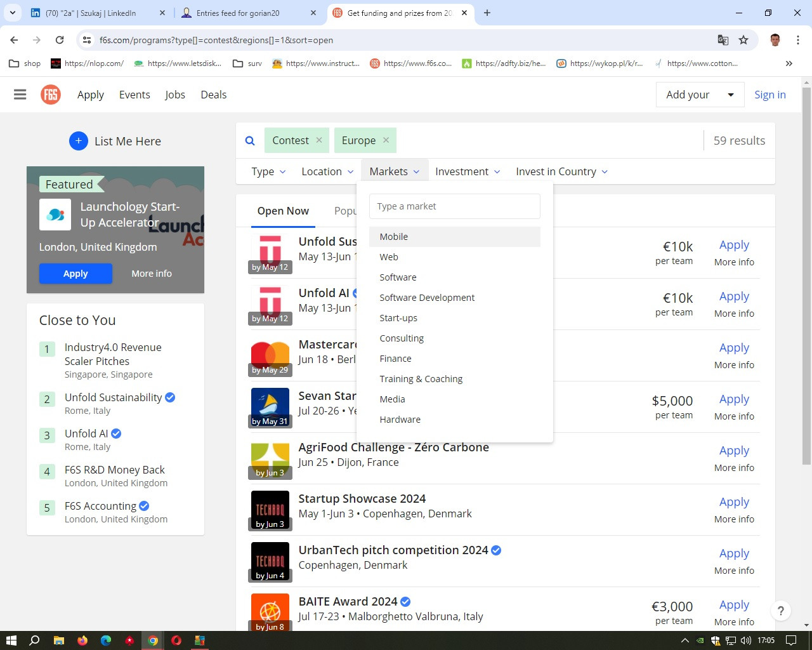Remove the Europe filter tag
Screen dimensions: 812x650
(x=386, y=140)
